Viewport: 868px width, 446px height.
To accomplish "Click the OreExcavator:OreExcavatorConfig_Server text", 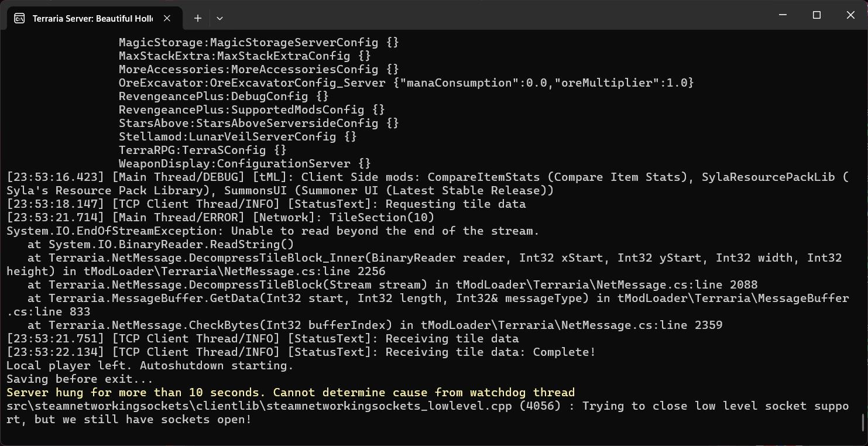I will (x=252, y=83).
